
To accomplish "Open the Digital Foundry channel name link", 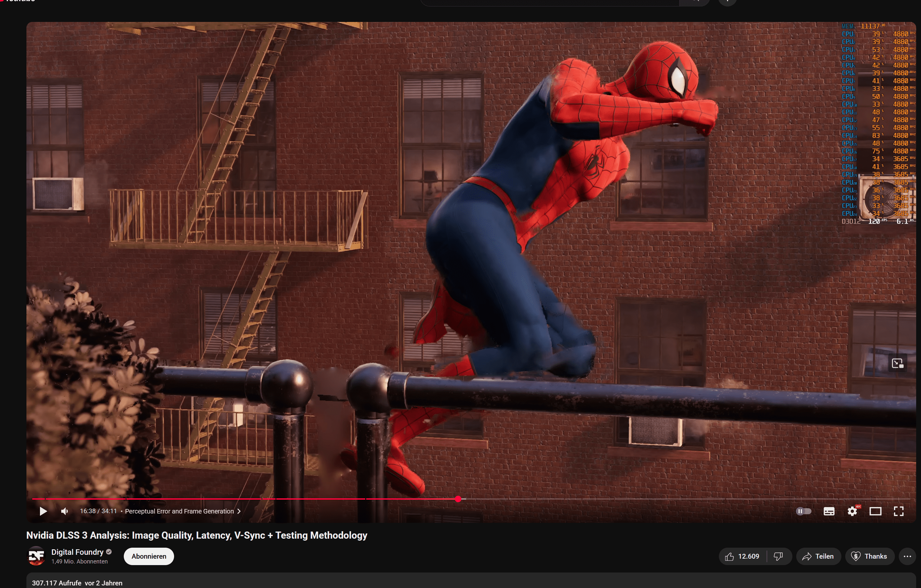I will pos(77,552).
